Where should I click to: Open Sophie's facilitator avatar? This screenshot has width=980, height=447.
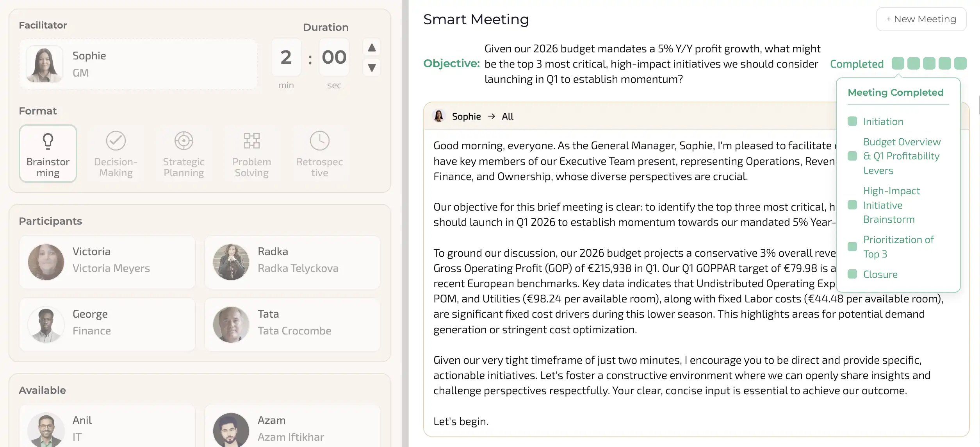click(45, 64)
